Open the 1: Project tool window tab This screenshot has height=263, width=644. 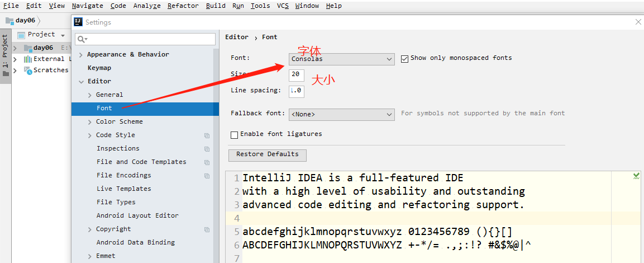click(6, 55)
